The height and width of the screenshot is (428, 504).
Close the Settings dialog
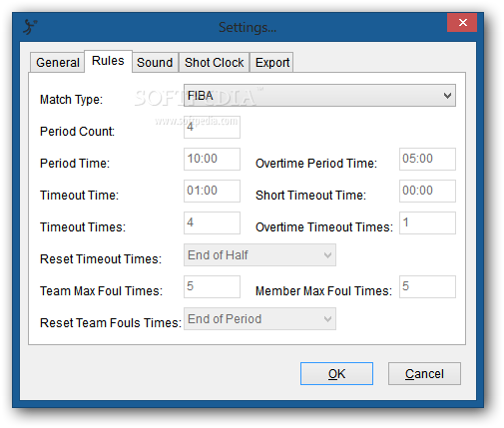point(462,23)
